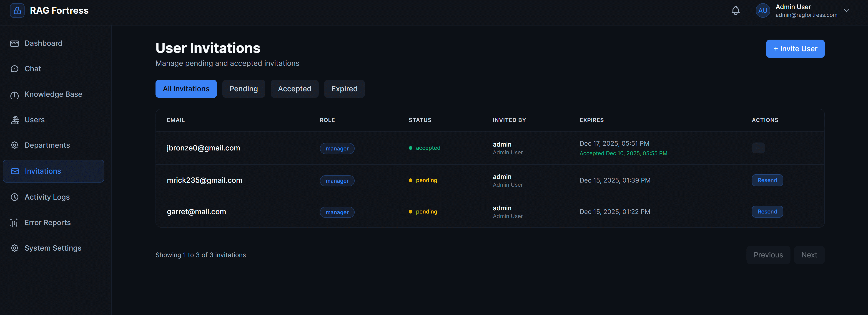868x315 pixels.
Task: Show the Expired invitations tab
Action: (344, 89)
